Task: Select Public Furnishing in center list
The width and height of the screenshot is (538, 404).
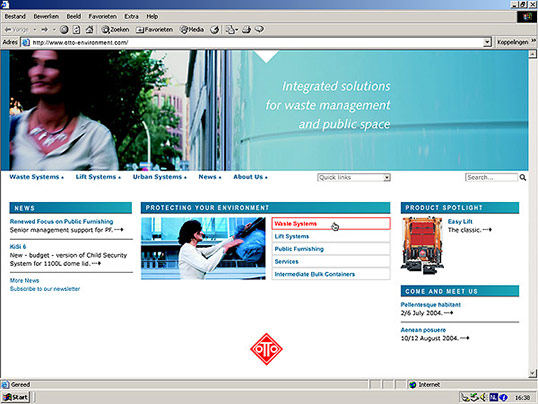Action: [331, 249]
